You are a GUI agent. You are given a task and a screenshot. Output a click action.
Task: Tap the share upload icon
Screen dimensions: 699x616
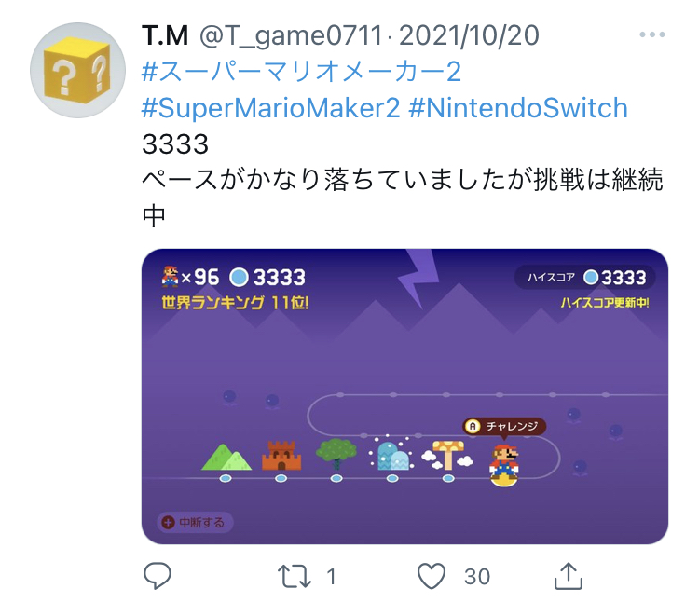[x=569, y=576]
